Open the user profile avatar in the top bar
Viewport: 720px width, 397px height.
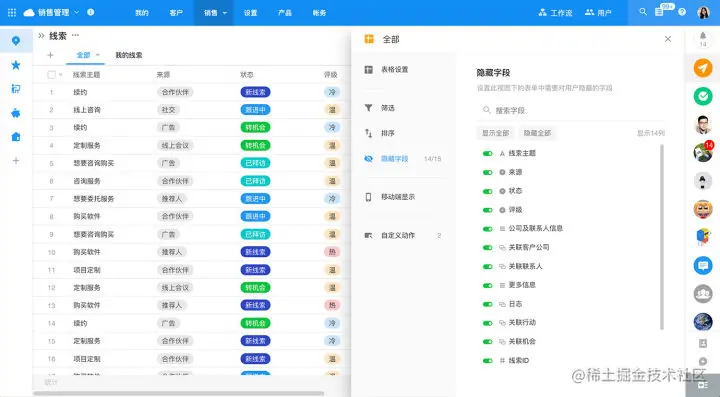click(x=703, y=12)
